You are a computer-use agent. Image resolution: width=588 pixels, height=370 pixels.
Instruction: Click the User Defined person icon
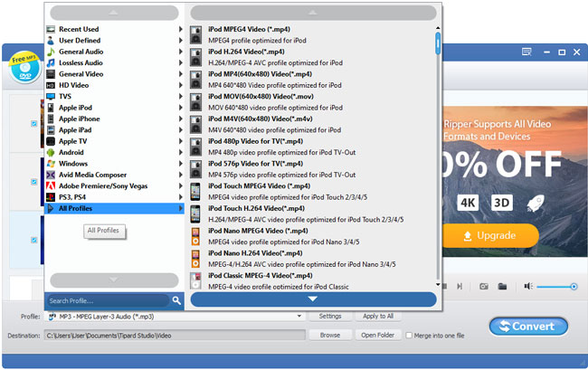pyautogui.click(x=51, y=41)
